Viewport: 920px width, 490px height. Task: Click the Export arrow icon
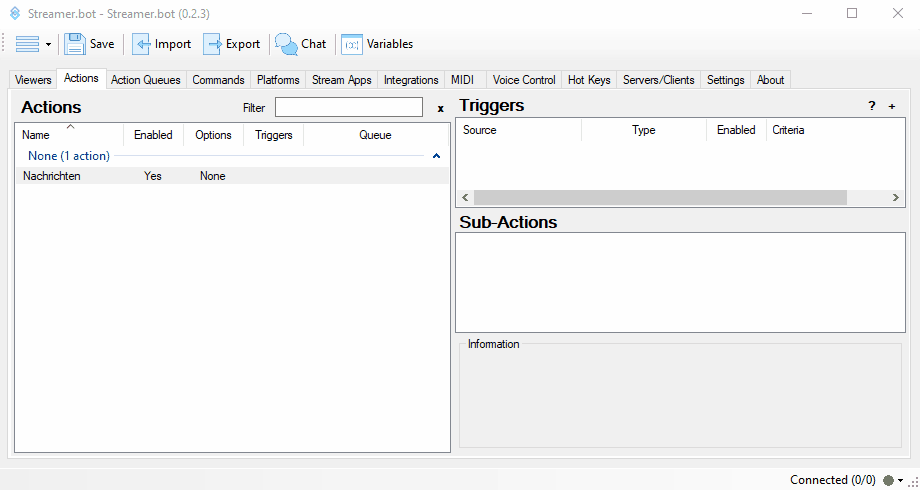click(x=213, y=44)
